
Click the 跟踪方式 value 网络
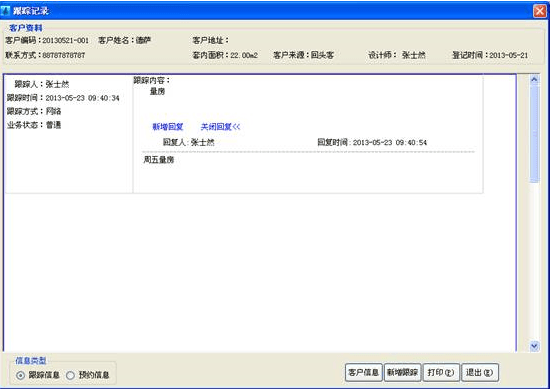point(53,111)
